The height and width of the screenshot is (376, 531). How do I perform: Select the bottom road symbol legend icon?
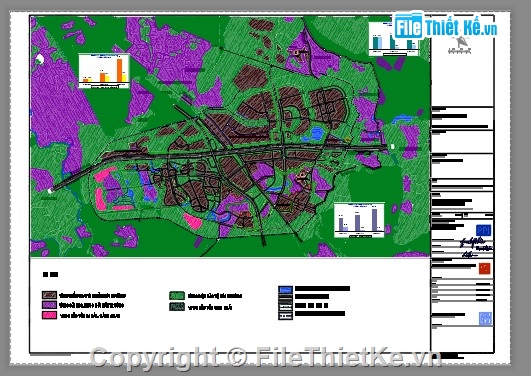[x=285, y=316]
